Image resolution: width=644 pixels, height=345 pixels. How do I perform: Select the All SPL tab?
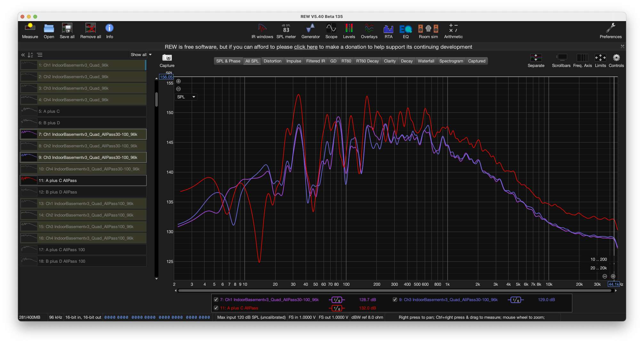tap(252, 61)
